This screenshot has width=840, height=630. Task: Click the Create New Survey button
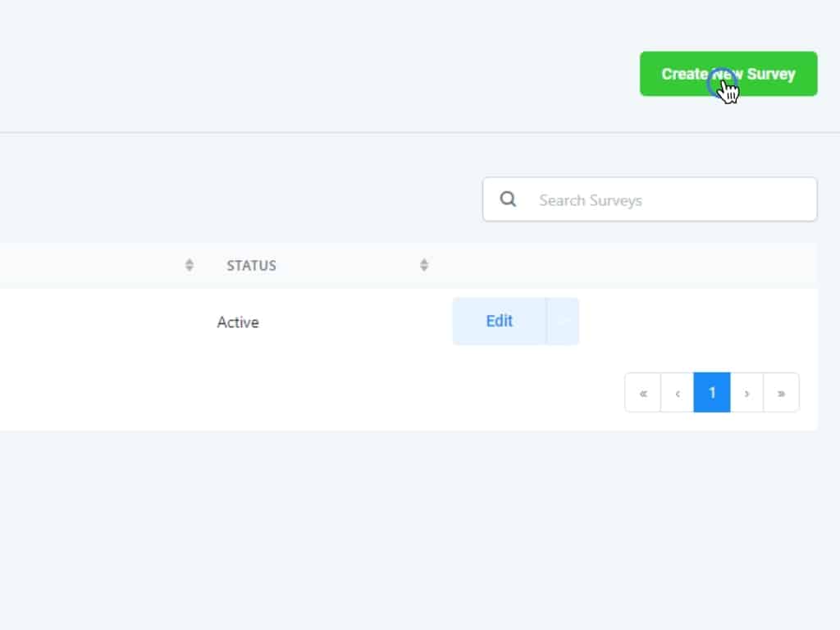tap(728, 74)
